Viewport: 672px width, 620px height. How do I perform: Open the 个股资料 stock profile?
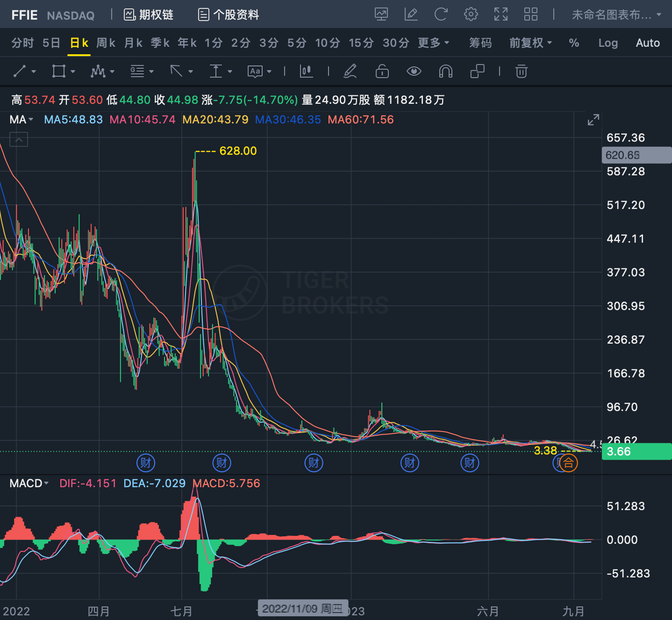(229, 15)
